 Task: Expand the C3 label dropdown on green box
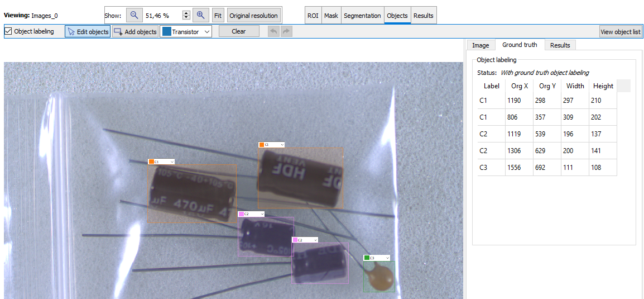[x=386, y=258]
